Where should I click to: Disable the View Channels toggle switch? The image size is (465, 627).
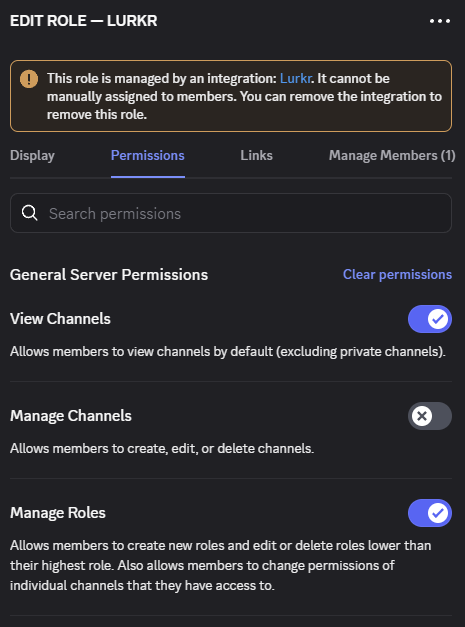coord(430,319)
